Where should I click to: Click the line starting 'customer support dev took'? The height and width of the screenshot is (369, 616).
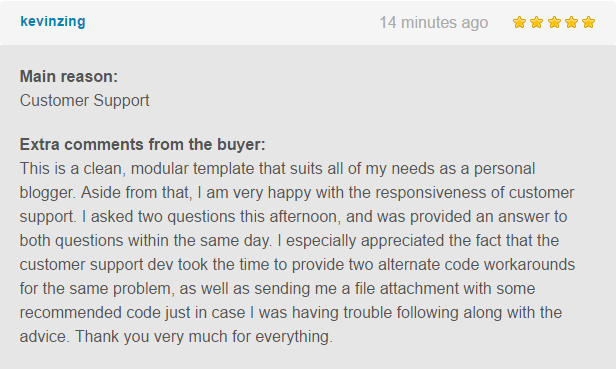297,264
